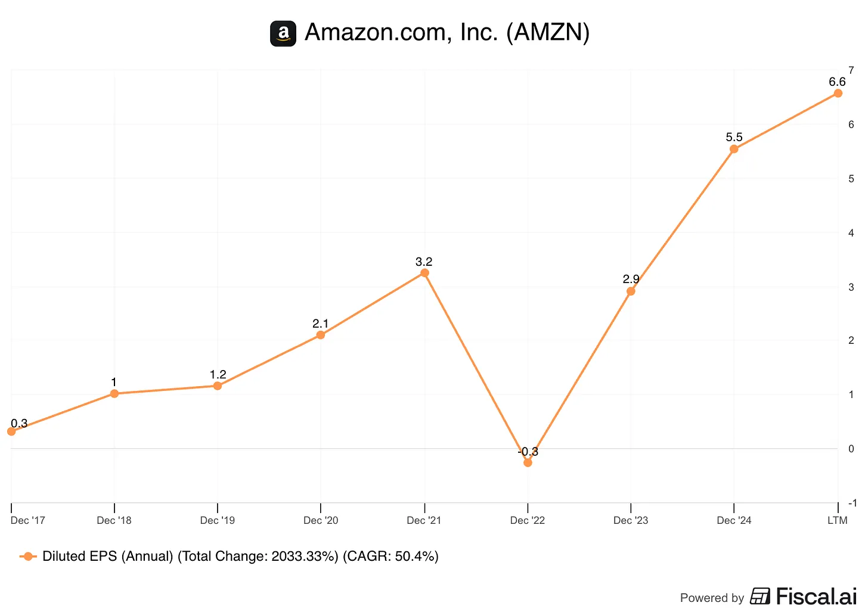Click the Dec '22 x-axis label
The image size is (868, 615).
[x=528, y=520]
